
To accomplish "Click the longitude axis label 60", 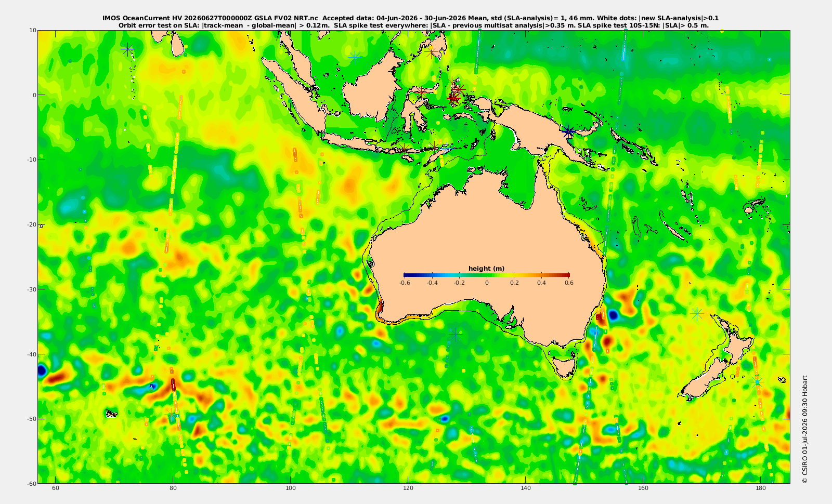I will (56, 488).
